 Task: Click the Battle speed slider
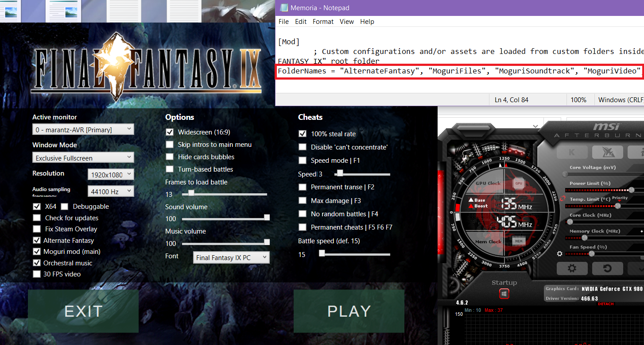tap(354, 254)
